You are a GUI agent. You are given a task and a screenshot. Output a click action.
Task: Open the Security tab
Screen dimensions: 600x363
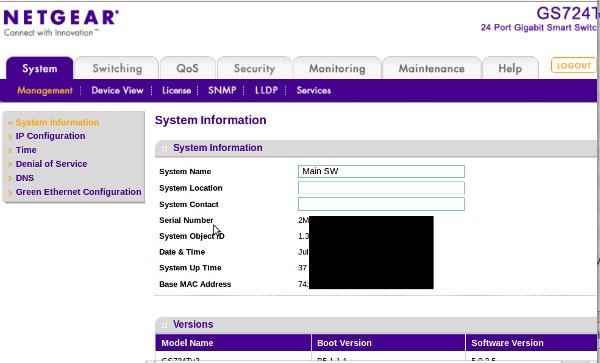[254, 68]
